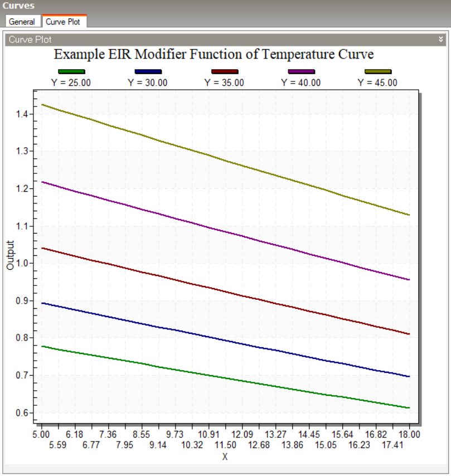Collapse the Curve Plot panel chevron
The image size is (451, 476).
[x=440, y=40]
